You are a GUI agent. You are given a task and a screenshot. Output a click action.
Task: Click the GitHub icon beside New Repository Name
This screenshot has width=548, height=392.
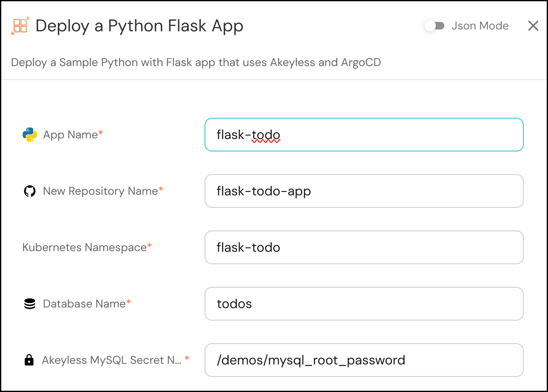(x=30, y=191)
